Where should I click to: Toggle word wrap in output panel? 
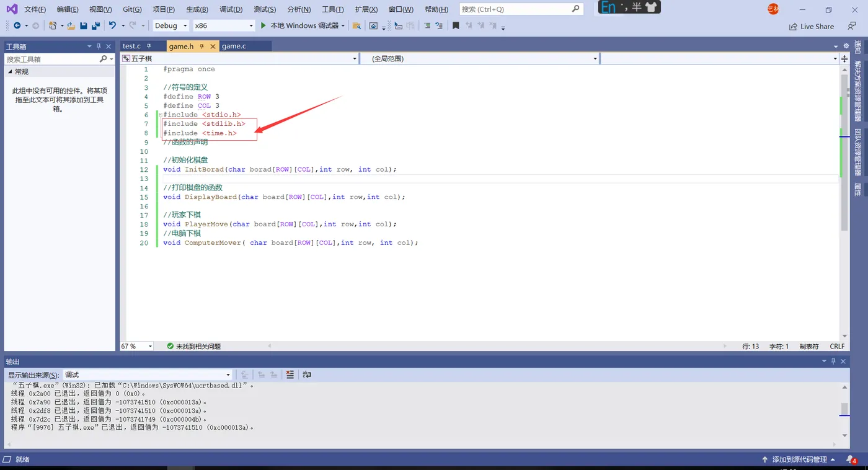306,375
